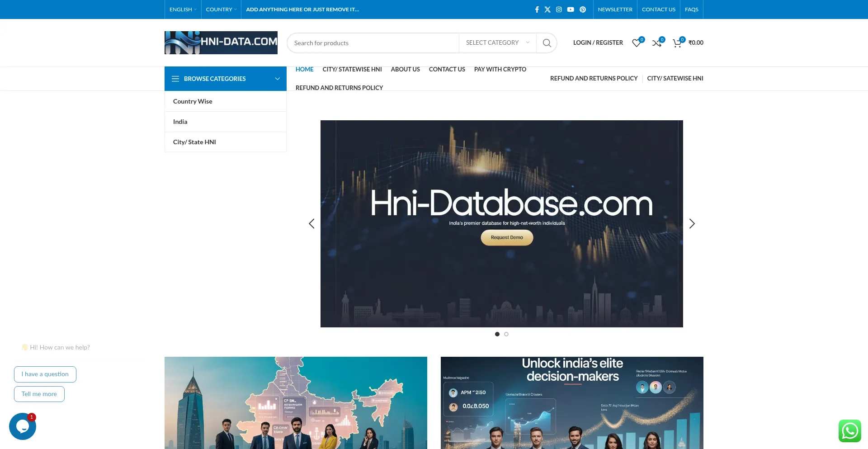Screen dimensions: 868x449
Task: Open Pay With Crypto menu item
Action: [x=500, y=69]
